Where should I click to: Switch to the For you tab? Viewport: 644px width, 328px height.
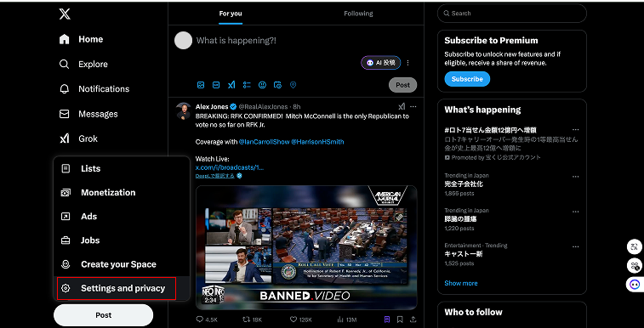click(x=231, y=14)
